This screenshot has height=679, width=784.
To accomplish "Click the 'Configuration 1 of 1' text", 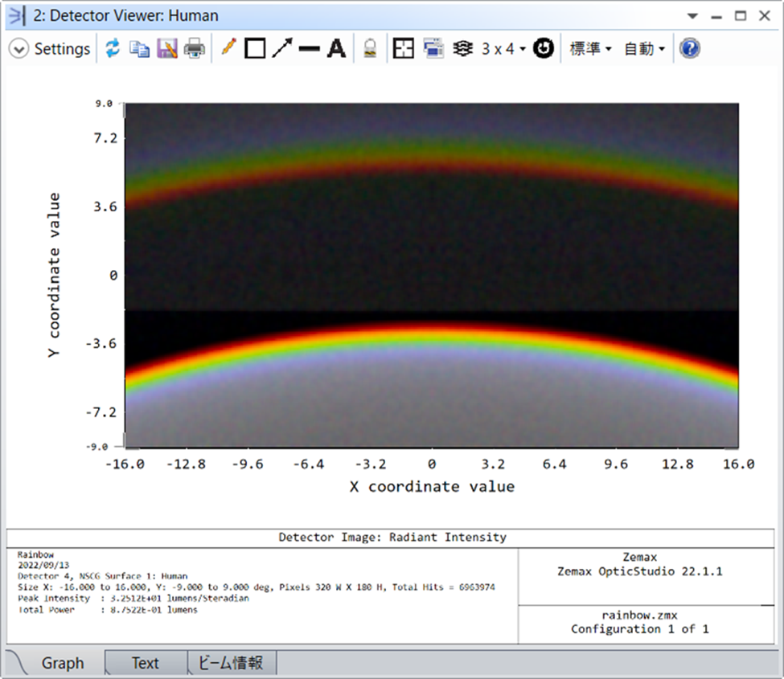I will (x=640, y=629).
